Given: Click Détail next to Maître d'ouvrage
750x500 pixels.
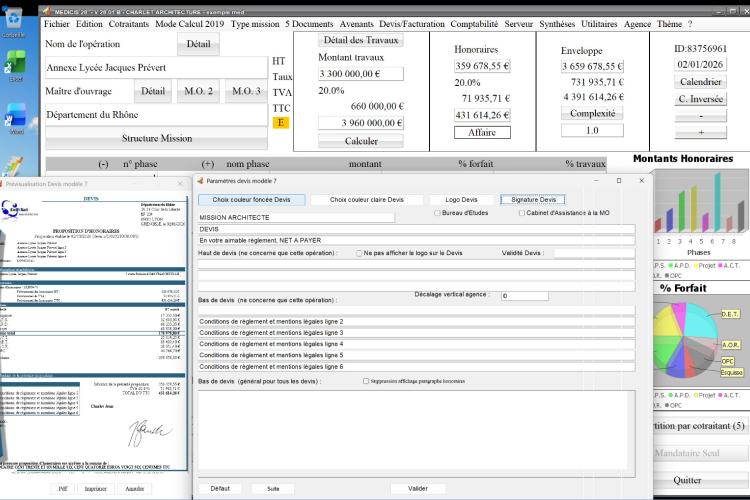Looking at the screenshot, I should coord(153,91).
